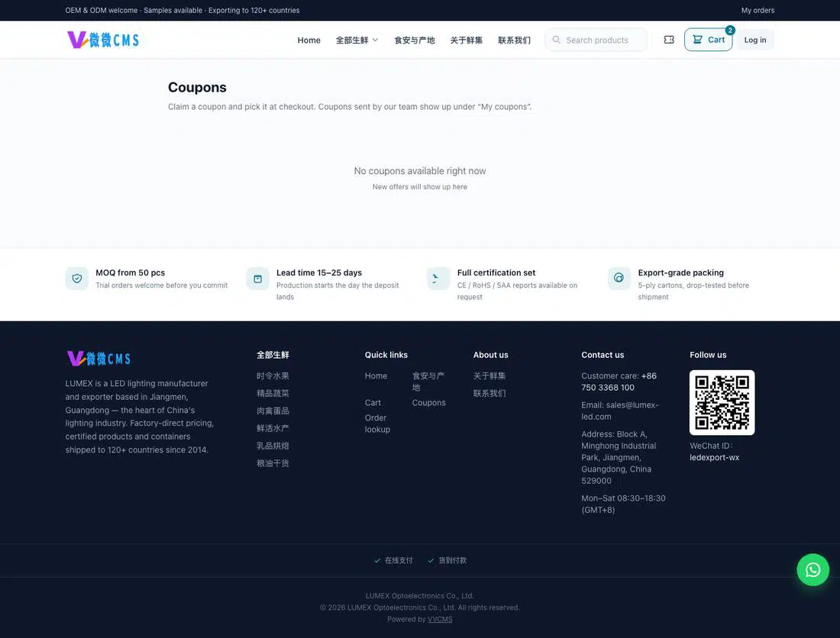Image resolution: width=840 pixels, height=638 pixels.
Task: Click the coupon ticket icon in header
Action: click(x=669, y=40)
